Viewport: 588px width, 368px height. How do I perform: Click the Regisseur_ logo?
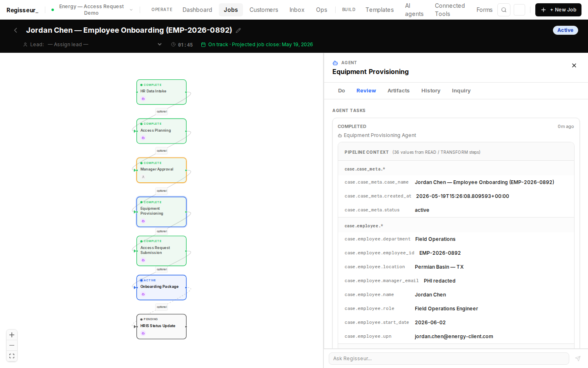click(22, 10)
